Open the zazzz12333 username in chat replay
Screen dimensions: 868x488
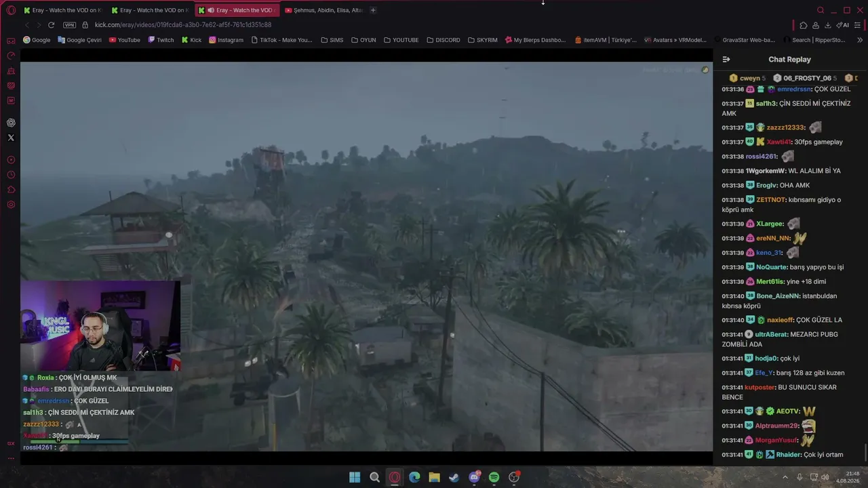(785, 127)
